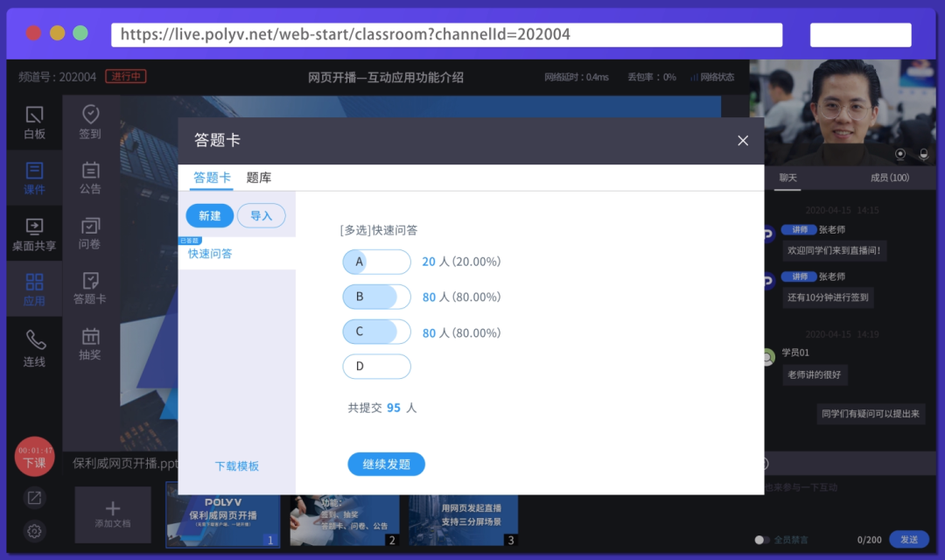This screenshot has height=560, width=945.
Task: Open the 连线 call-in feature
Action: [34, 345]
